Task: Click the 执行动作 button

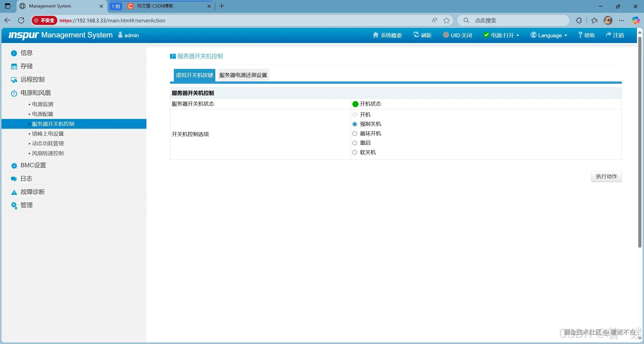Action: coord(606,177)
